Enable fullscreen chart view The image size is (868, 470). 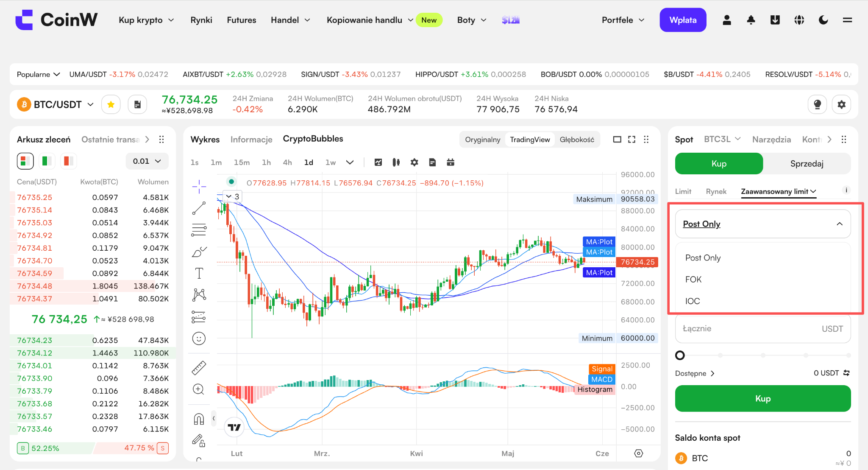tap(632, 140)
